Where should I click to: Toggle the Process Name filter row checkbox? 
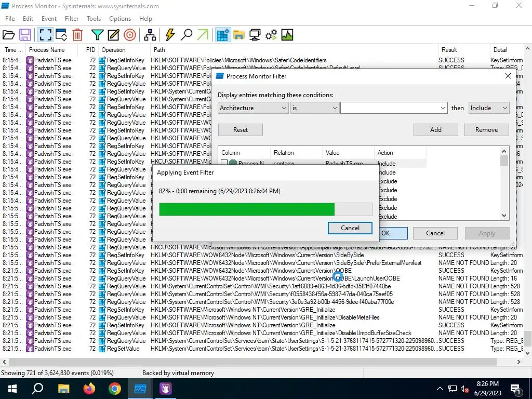pyautogui.click(x=224, y=163)
